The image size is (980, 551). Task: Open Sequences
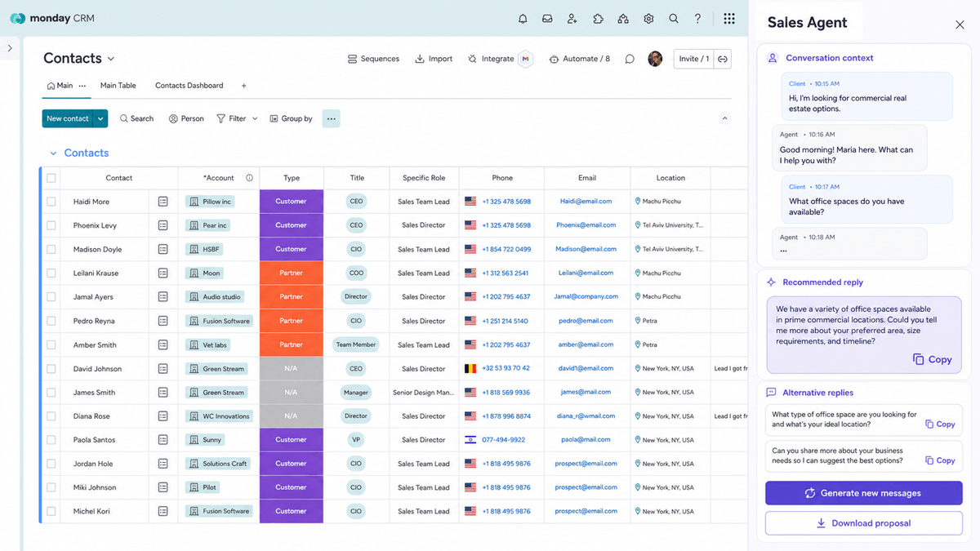tap(373, 59)
